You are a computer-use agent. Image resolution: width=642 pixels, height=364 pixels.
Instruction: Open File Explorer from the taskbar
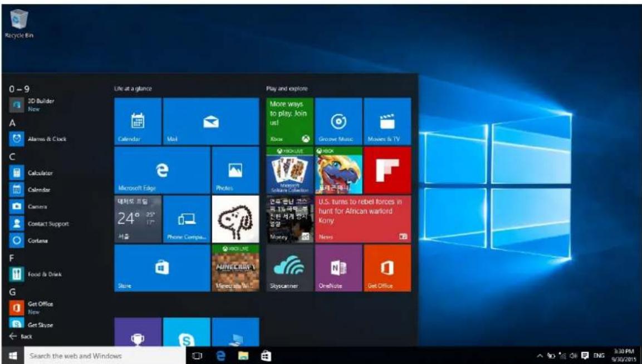(x=243, y=356)
